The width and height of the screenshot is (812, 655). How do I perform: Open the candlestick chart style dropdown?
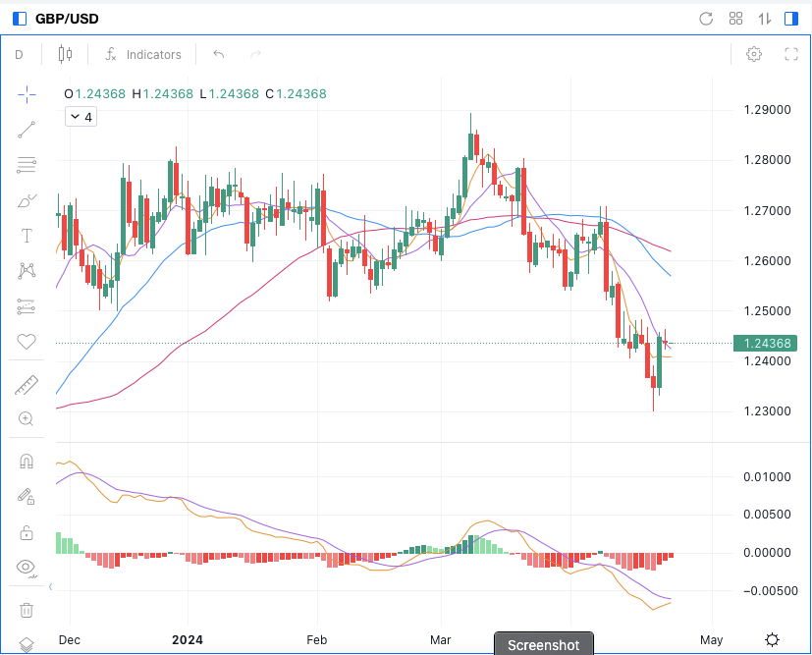(x=66, y=55)
